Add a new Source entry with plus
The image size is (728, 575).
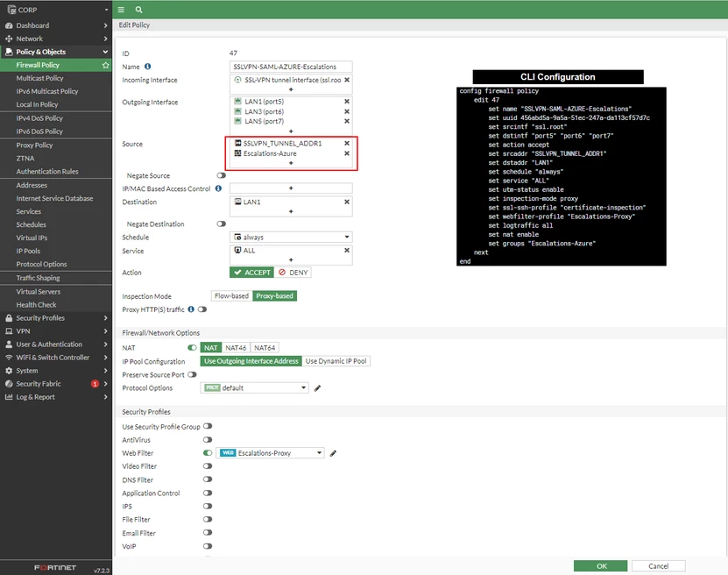pyautogui.click(x=291, y=163)
